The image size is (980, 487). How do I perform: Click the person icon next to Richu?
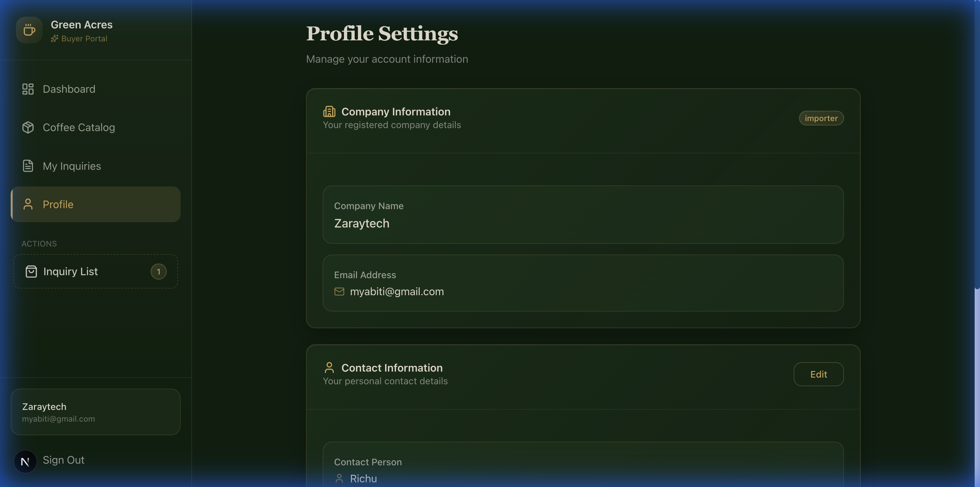[x=339, y=478]
